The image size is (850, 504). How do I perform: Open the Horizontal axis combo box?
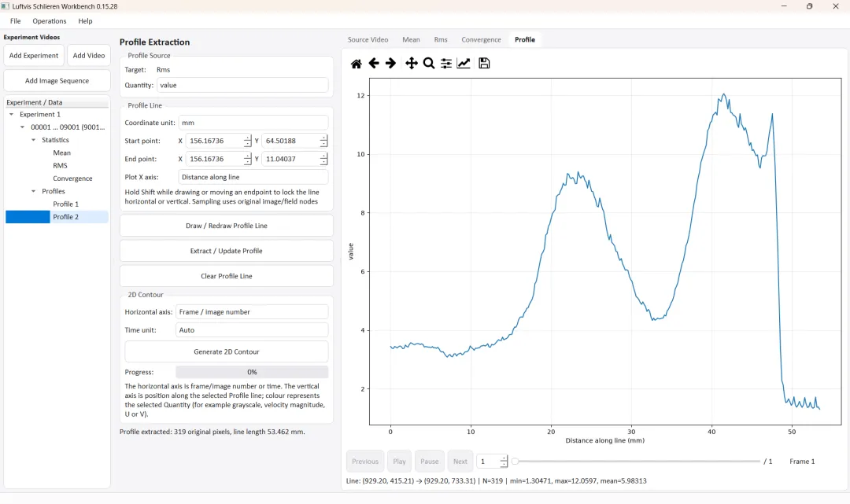pyautogui.click(x=252, y=312)
